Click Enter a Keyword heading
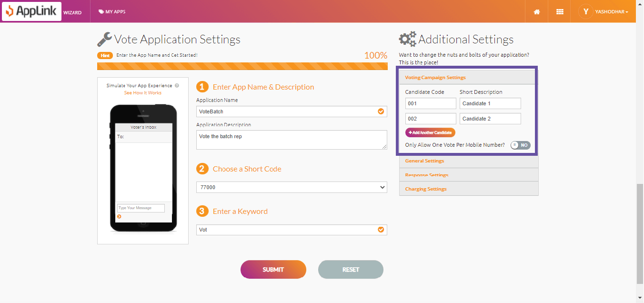The height and width of the screenshot is (303, 644). pyautogui.click(x=240, y=211)
